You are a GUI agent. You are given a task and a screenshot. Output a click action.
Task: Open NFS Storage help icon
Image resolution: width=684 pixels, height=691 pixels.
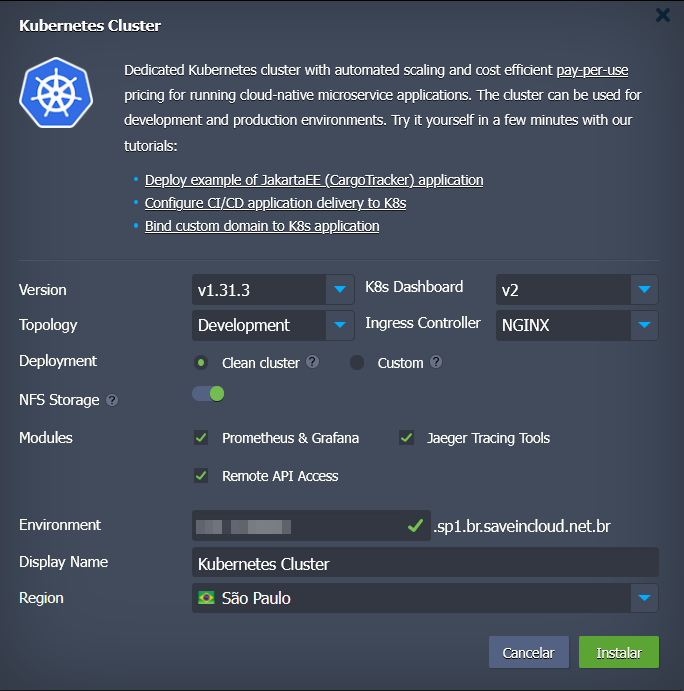coord(112,400)
